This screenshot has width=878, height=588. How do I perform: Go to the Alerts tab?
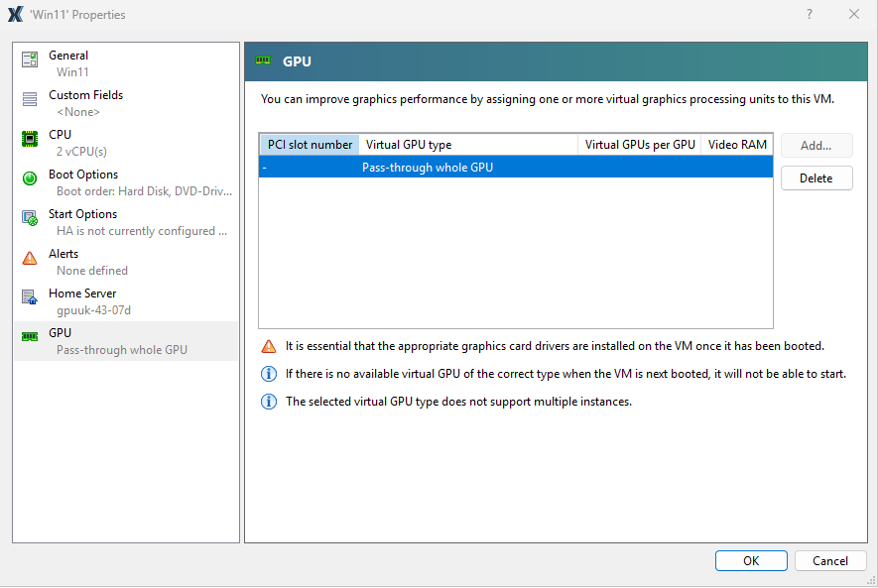(x=126, y=262)
